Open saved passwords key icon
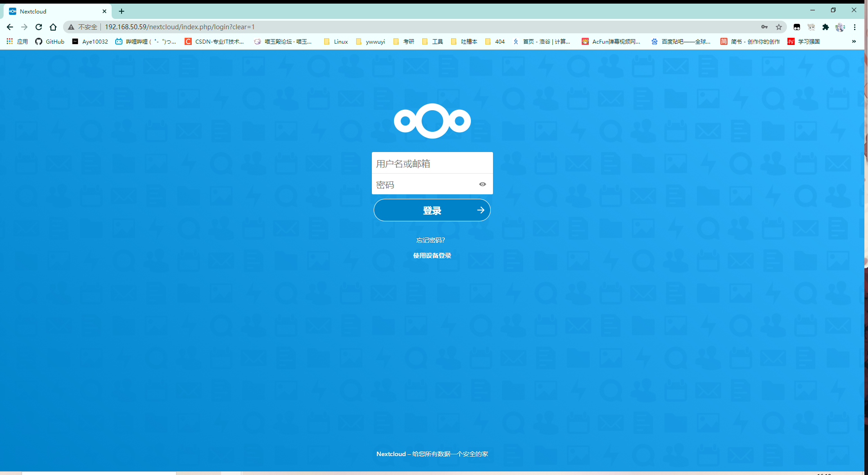This screenshot has width=868, height=475. (764, 27)
